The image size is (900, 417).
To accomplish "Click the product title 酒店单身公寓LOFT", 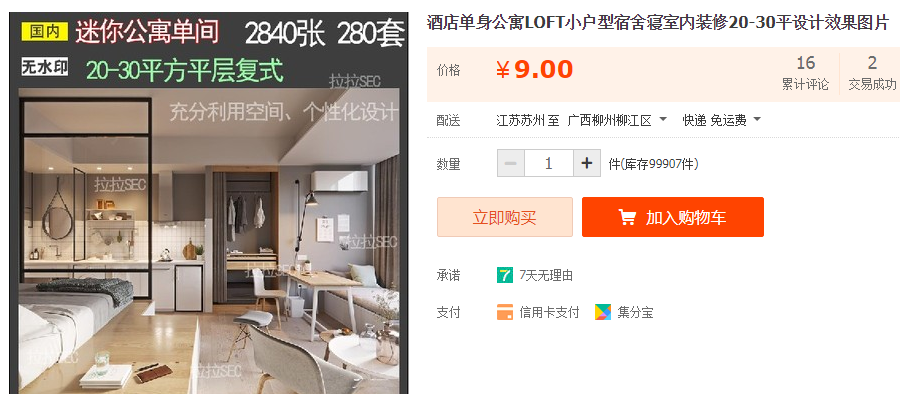I will 658,23.
